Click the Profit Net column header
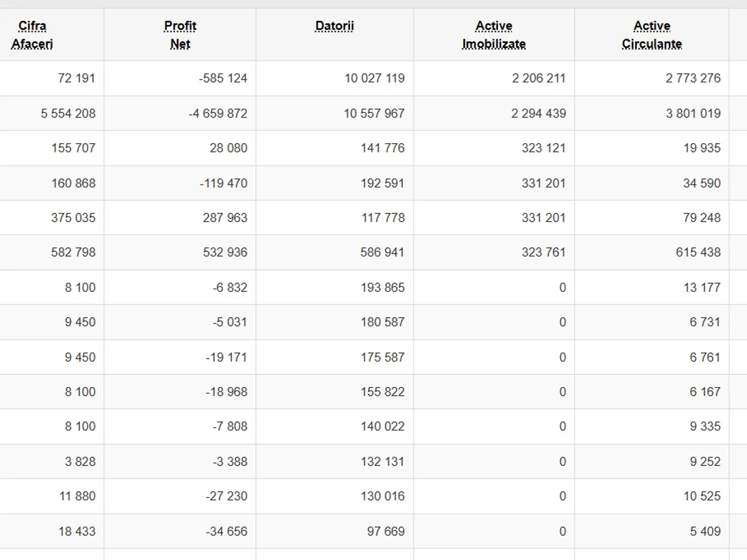The height and width of the screenshot is (560, 747). 180,35
